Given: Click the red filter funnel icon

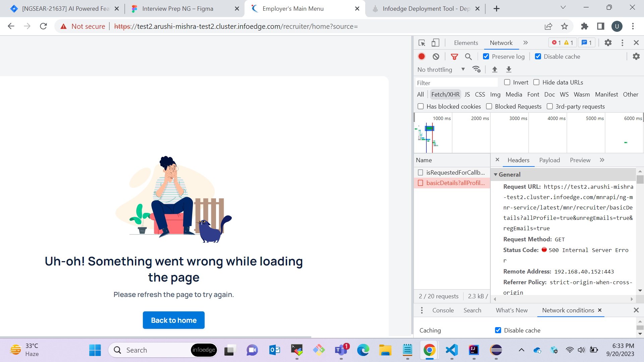Looking at the screenshot, I should pos(454,57).
